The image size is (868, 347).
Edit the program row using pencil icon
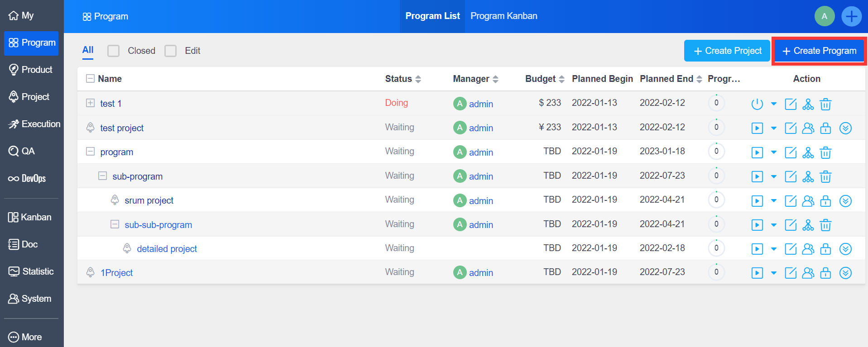point(790,152)
